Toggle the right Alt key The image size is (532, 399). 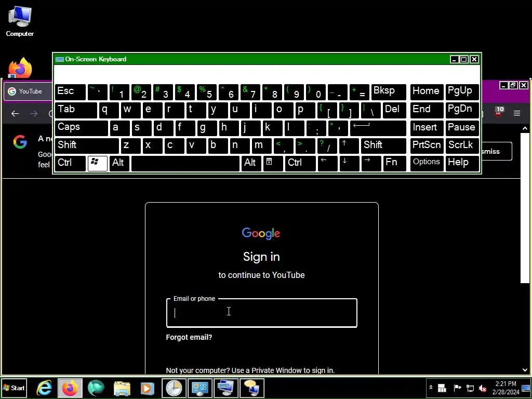click(251, 163)
